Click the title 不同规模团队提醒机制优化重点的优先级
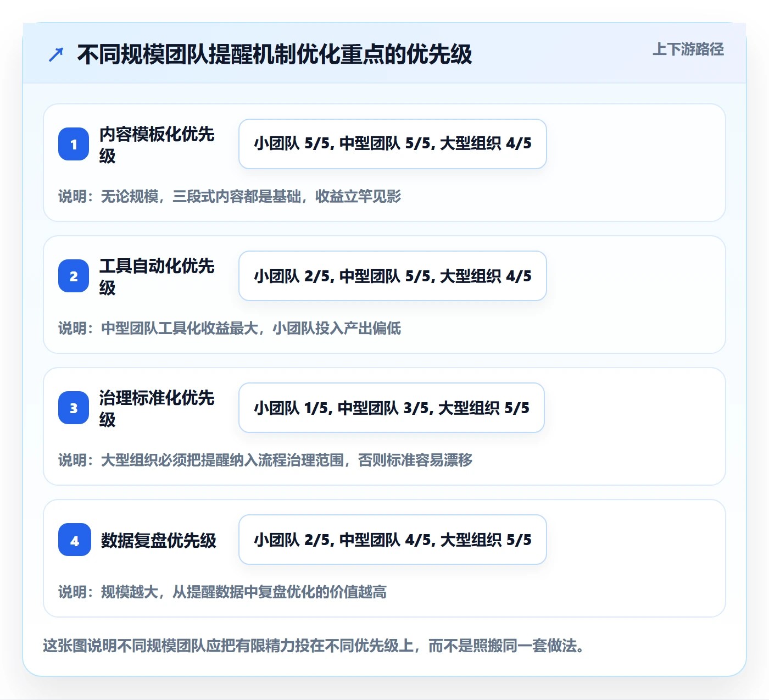The width and height of the screenshot is (769, 700). coord(275,54)
